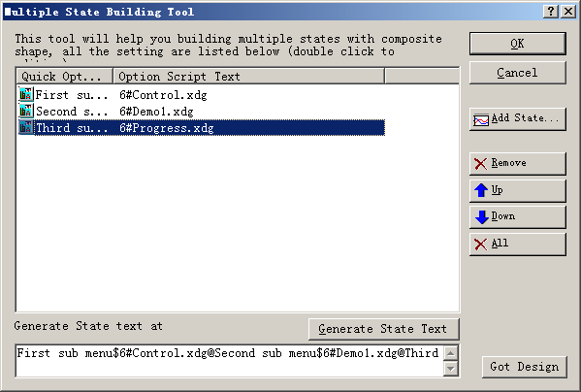
Task: Click the Cancel button
Action: 518,73
